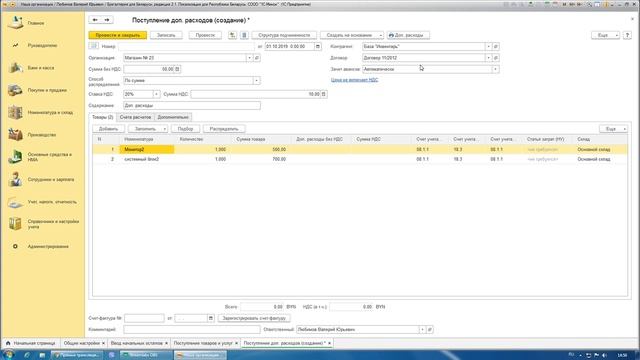The image size is (640, 360).
Task: Click the Доп. расходы print button
Action: point(408,35)
